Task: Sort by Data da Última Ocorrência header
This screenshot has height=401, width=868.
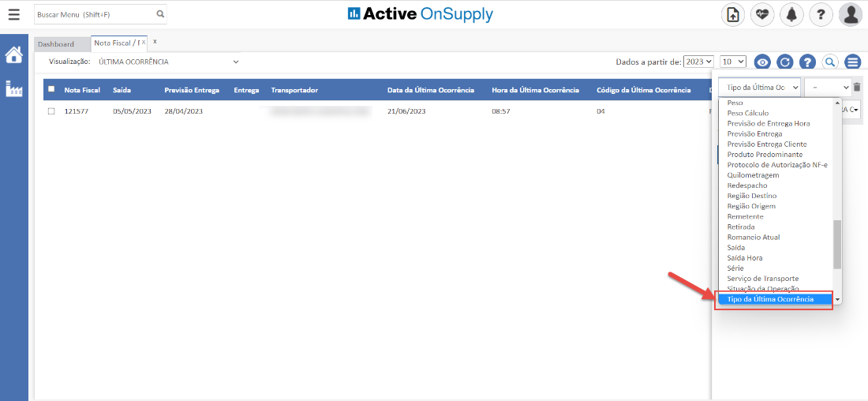Action: pos(430,90)
